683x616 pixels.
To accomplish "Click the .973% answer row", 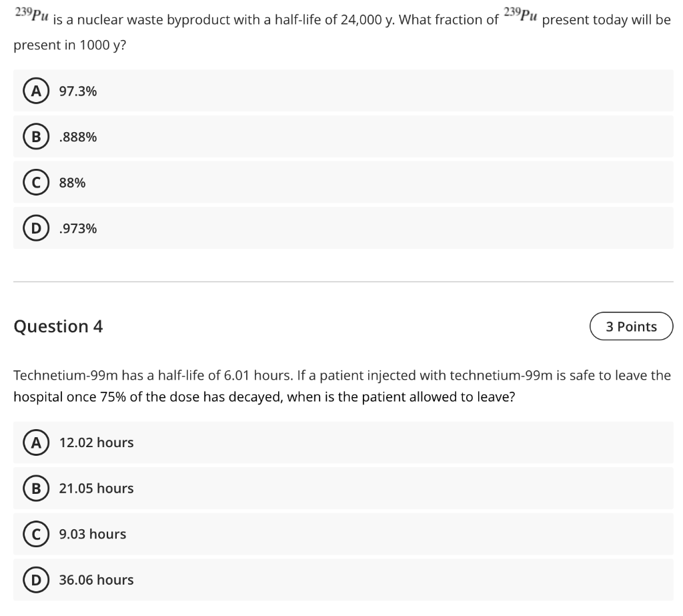I will click(x=344, y=228).
